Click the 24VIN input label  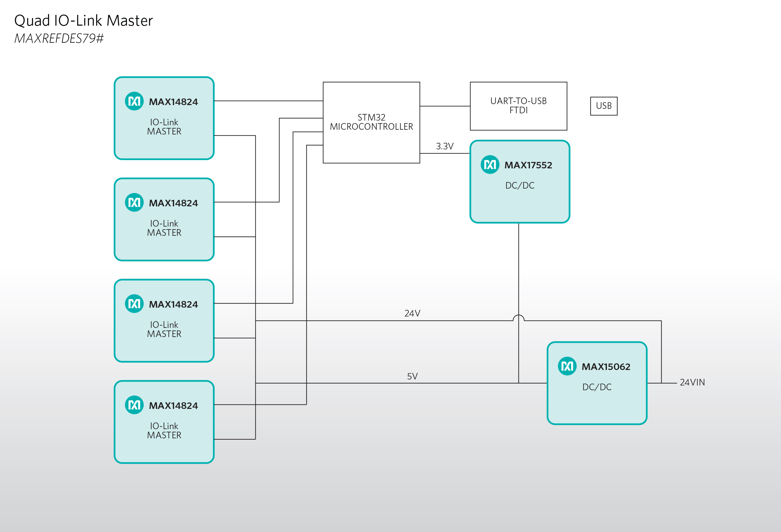[x=692, y=382]
